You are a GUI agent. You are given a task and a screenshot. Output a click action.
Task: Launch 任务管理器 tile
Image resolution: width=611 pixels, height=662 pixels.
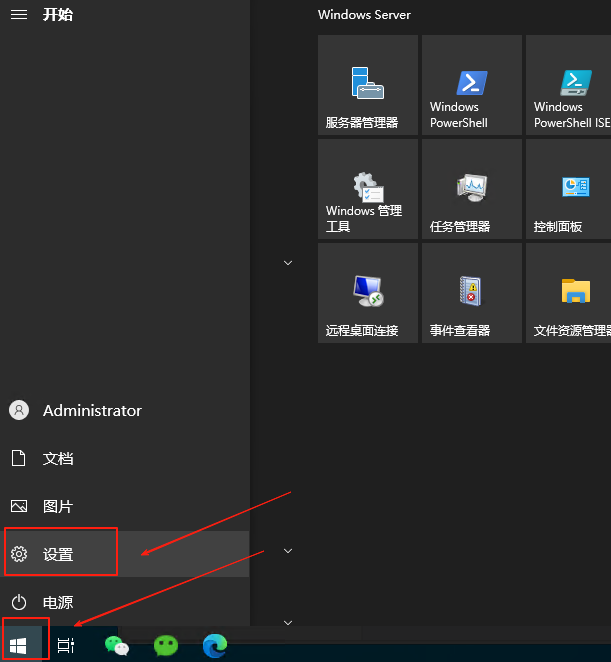[x=472, y=189]
